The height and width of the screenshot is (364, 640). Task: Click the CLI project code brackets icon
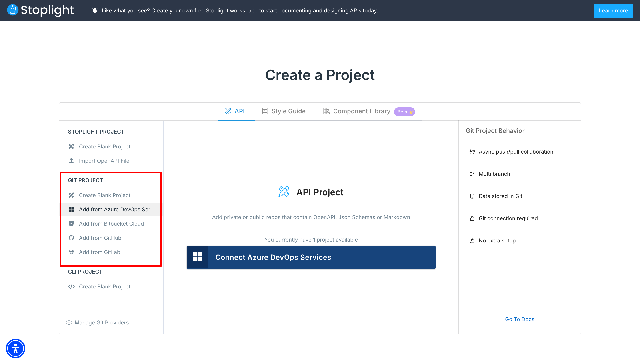point(71,286)
